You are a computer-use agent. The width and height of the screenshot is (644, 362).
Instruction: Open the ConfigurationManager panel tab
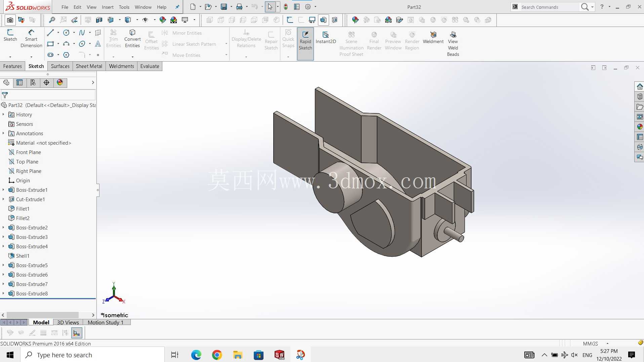(33, 82)
